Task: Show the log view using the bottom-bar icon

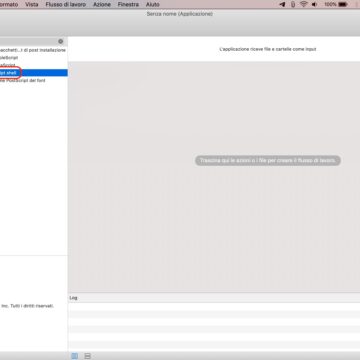Action: [x=75, y=356]
